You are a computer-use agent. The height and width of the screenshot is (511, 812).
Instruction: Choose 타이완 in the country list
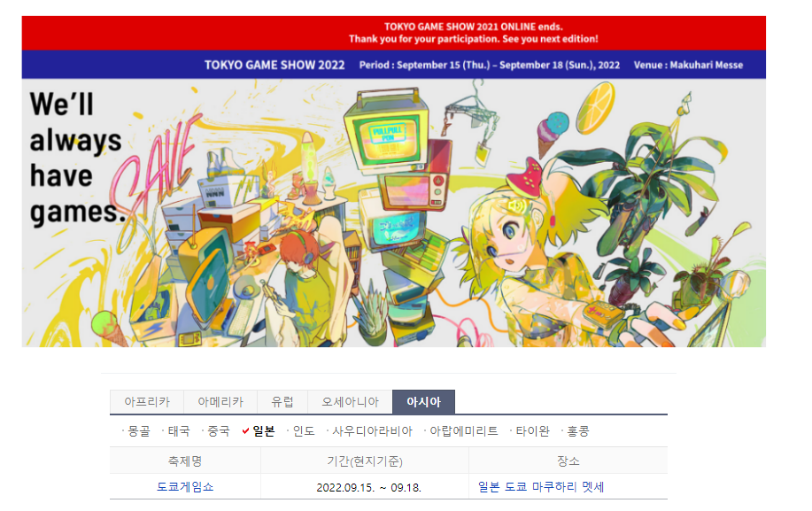533,430
